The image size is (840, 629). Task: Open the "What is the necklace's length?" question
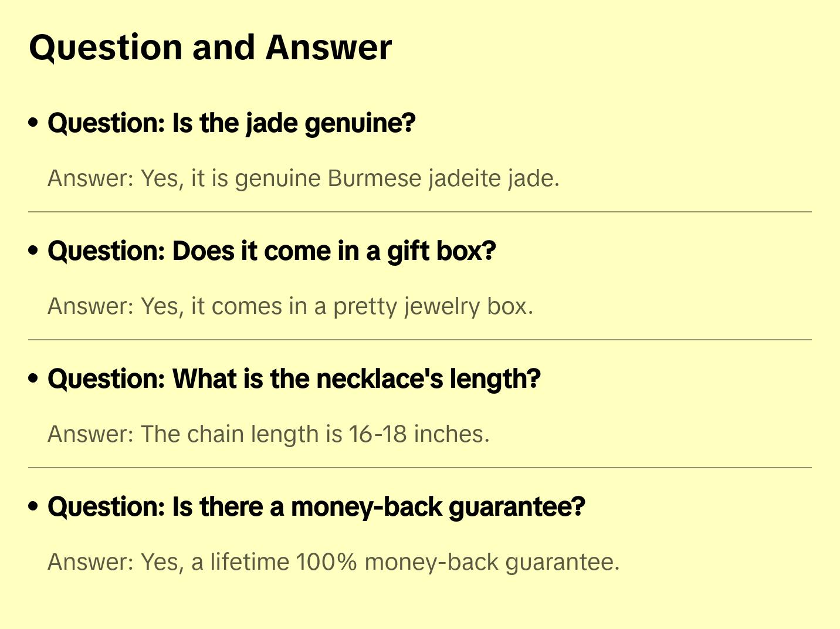(x=294, y=379)
